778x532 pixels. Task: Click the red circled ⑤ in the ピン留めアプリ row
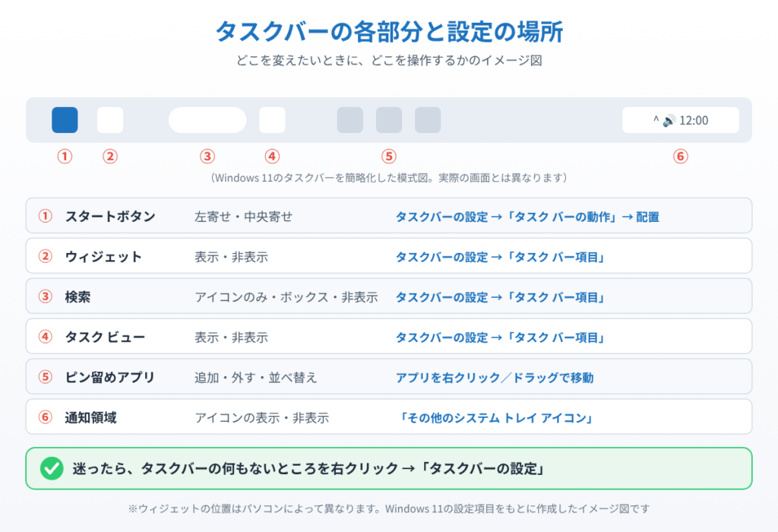click(45, 377)
